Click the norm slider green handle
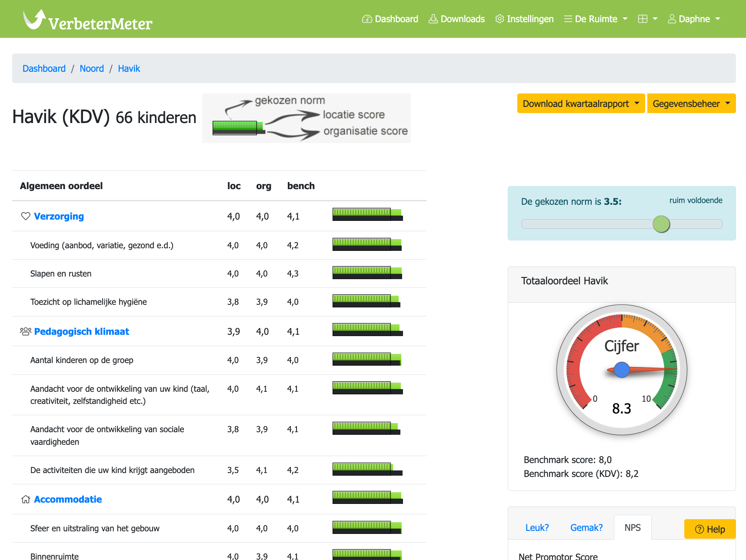 tap(661, 224)
